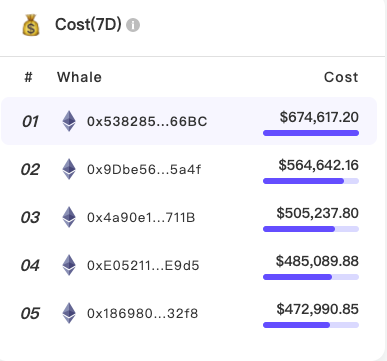The height and width of the screenshot is (361, 387).
Task: Click Ethereum icon for whale 0x9Dbe56...5a4f
Action: [x=69, y=169]
